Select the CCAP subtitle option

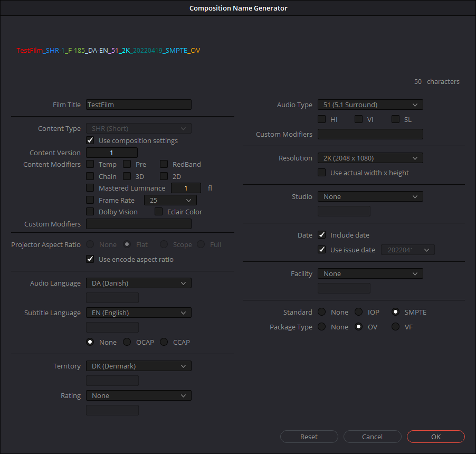164,342
